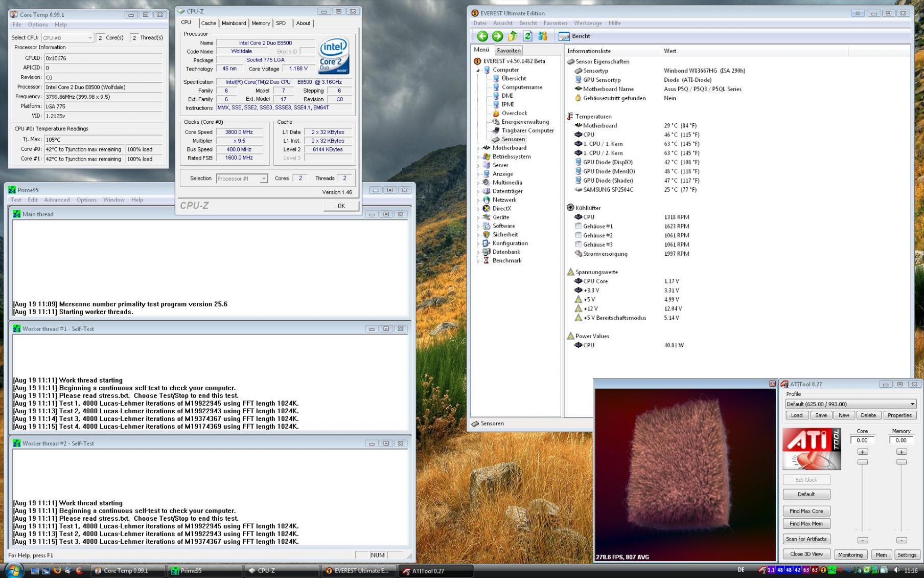Select the DMI entry in the EVEREST tree

(503, 96)
